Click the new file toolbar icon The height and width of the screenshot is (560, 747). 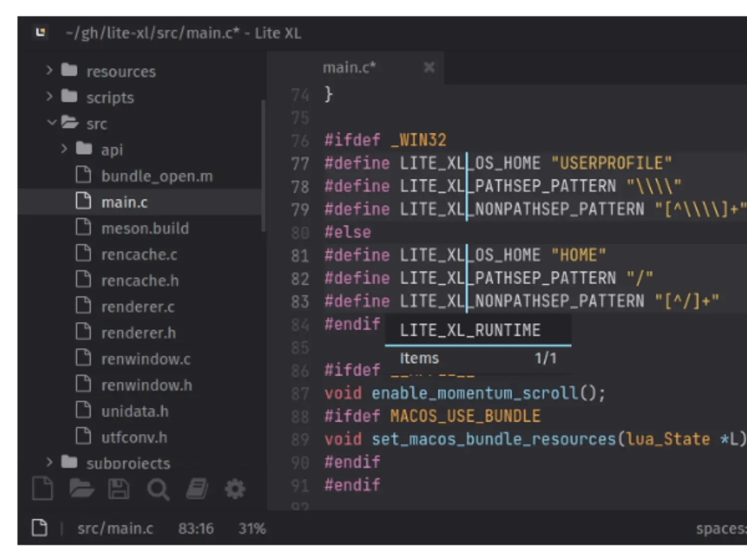tap(43, 488)
